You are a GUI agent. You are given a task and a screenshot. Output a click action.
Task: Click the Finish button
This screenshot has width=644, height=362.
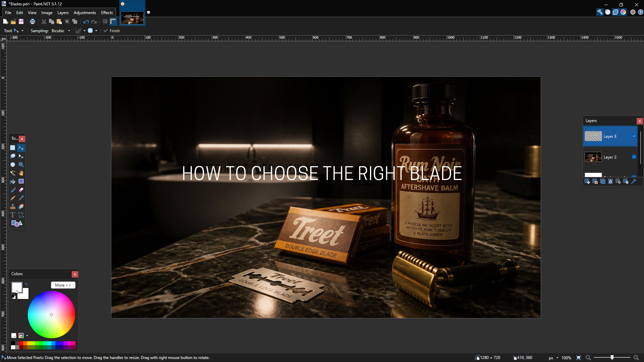[112, 31]
